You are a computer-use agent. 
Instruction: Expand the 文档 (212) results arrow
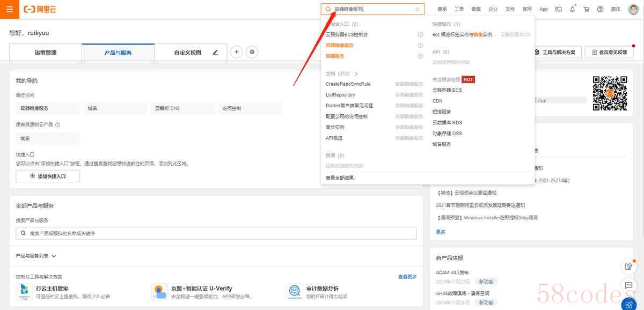pyautogui.click(x=356, y=73)
